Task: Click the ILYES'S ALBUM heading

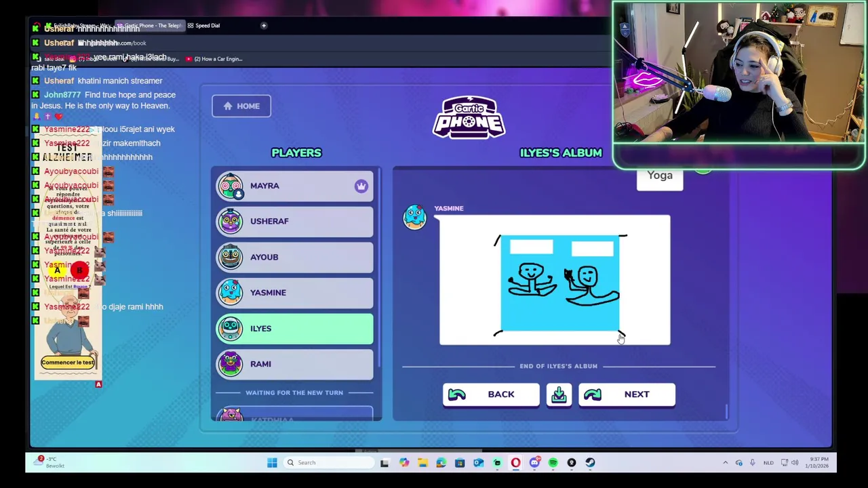Action: point(561,152)
